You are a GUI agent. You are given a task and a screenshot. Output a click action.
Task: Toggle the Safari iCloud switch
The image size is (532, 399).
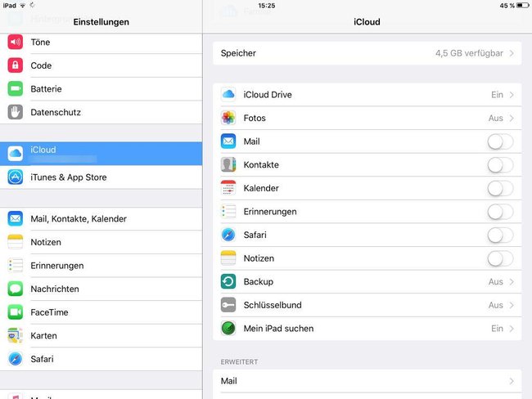[500, 235]
